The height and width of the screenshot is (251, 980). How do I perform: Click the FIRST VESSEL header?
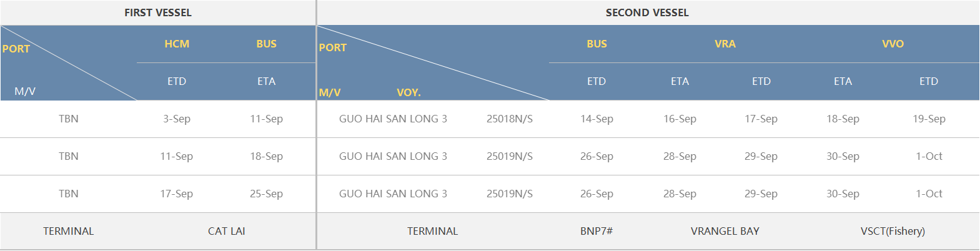[x=158, y=12]
